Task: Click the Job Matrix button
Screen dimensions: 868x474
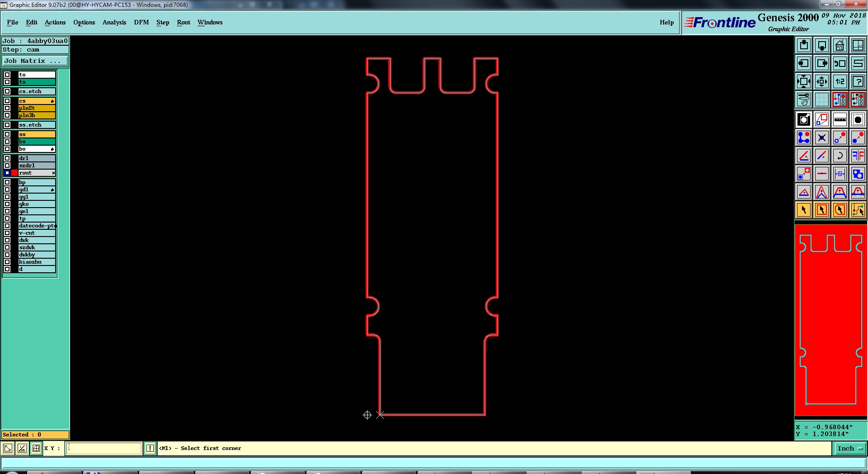Action: [35, 61]
